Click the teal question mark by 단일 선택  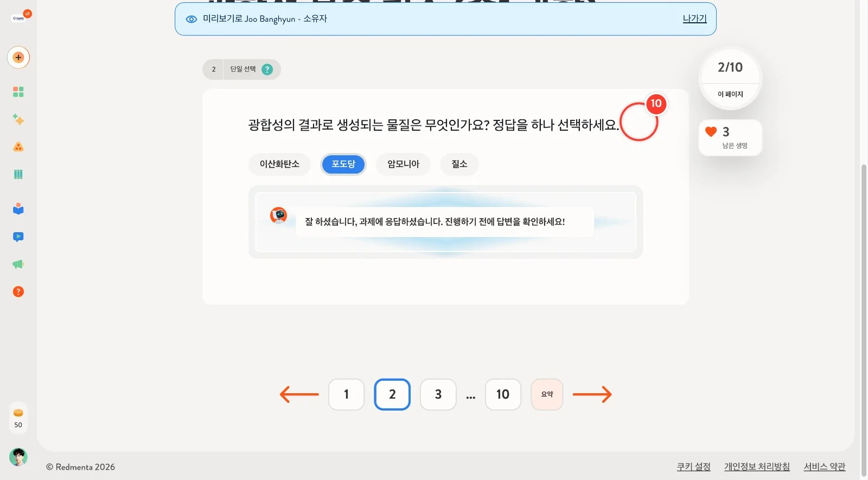click(267, 69)
